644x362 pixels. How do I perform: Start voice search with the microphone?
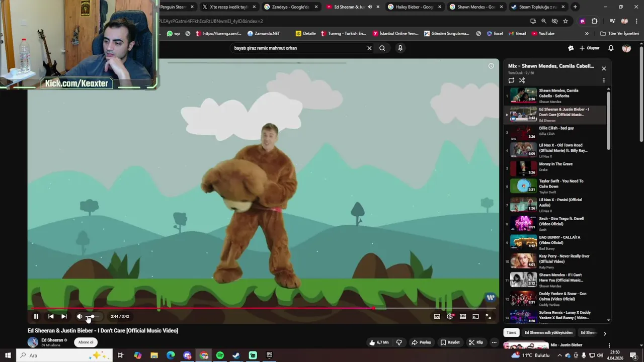tap(400, 48)
